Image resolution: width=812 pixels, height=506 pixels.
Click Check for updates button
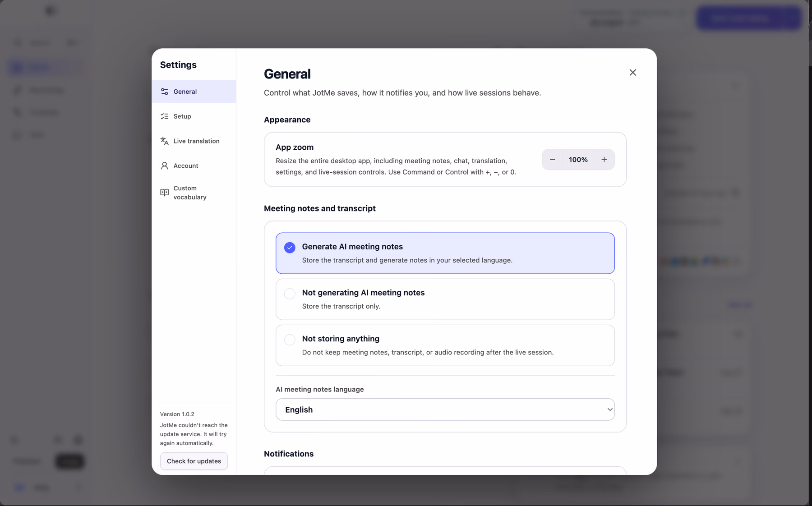[x=194, y=461]
